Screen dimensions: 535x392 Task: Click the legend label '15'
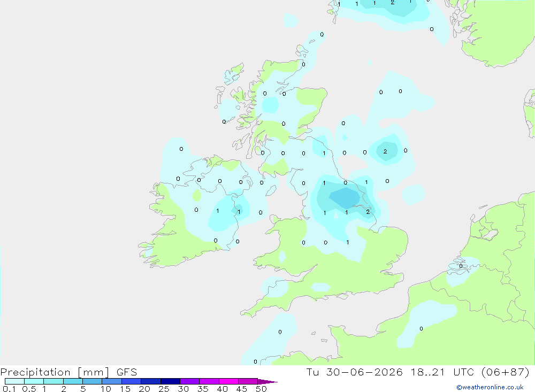click(125, 389)
